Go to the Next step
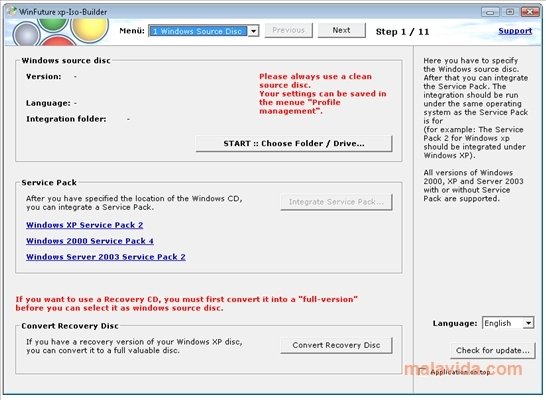 342,30
